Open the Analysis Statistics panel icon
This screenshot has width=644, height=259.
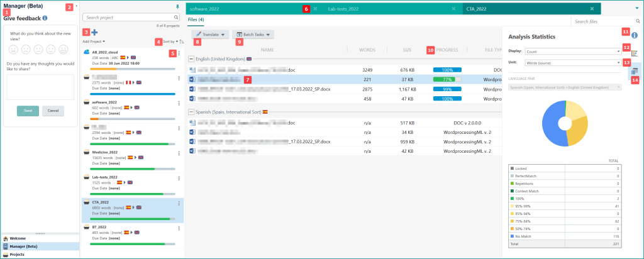(635, 72)
